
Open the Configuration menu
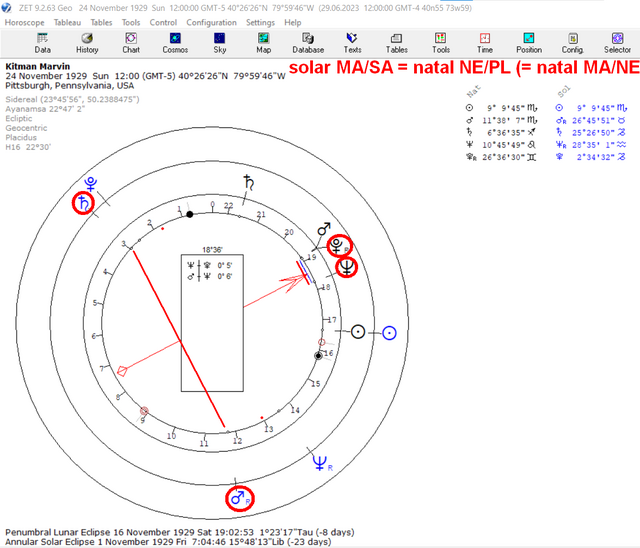(211, 22)
